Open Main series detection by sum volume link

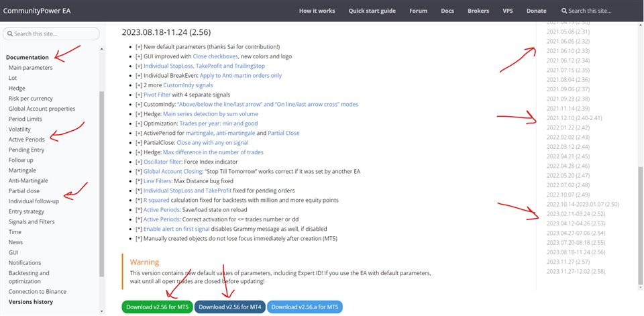coord(211,114)
